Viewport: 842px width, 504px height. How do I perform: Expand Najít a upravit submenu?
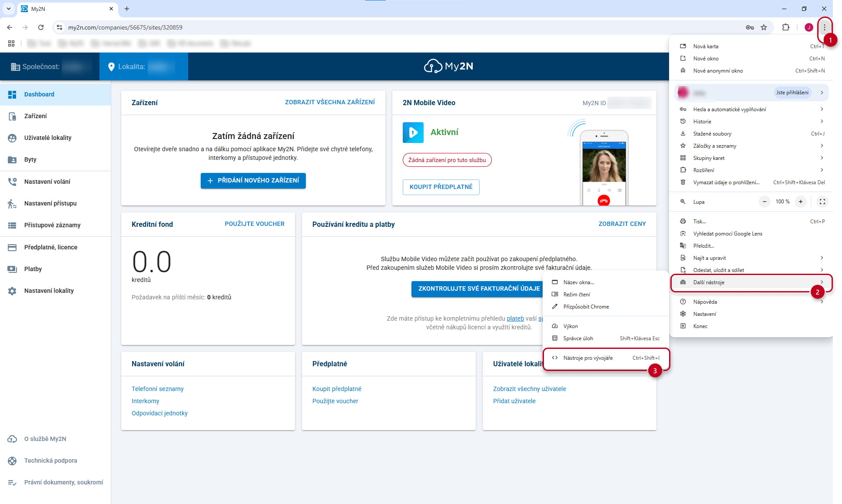[x=752, y=258]
